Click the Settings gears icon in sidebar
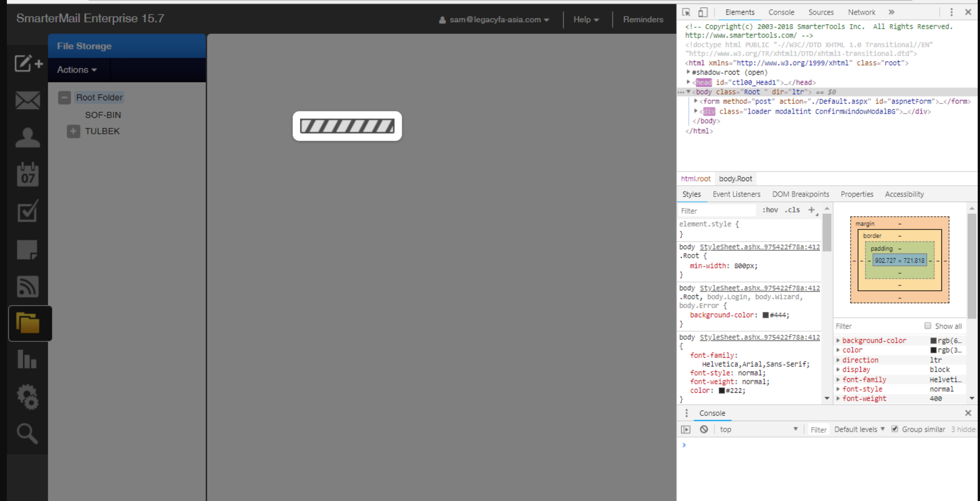 (27, 397)
